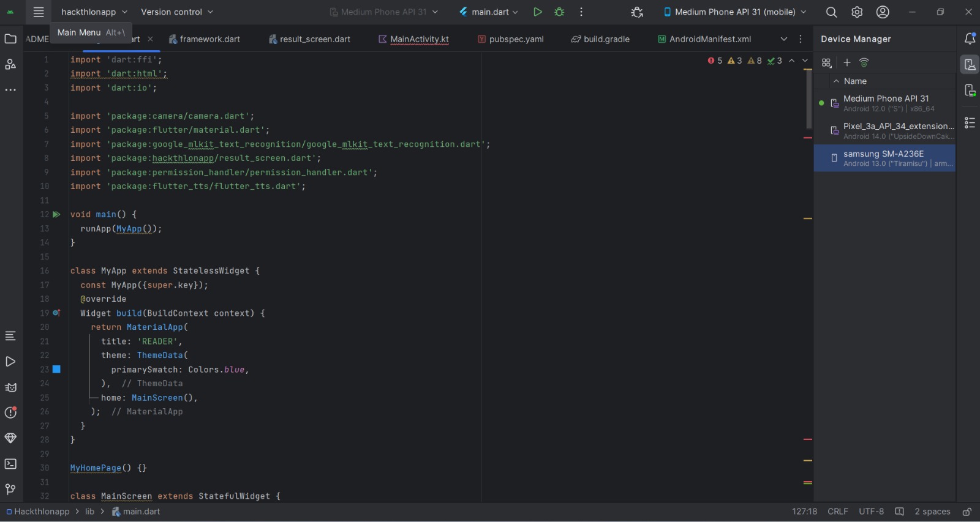Viewport: 980px width, 522px height.
Task: Open the Bookmarks list icon in left sidebar
Action: 10,336
